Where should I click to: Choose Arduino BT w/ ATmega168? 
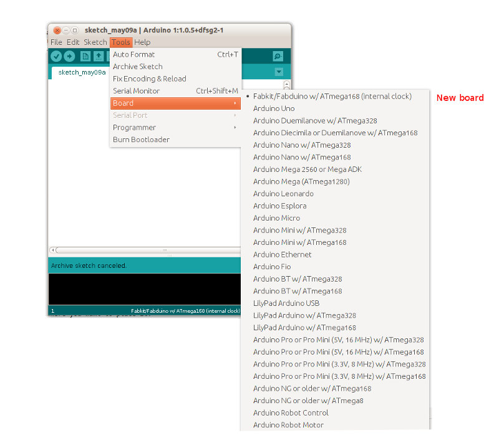[x=335, y=291]
